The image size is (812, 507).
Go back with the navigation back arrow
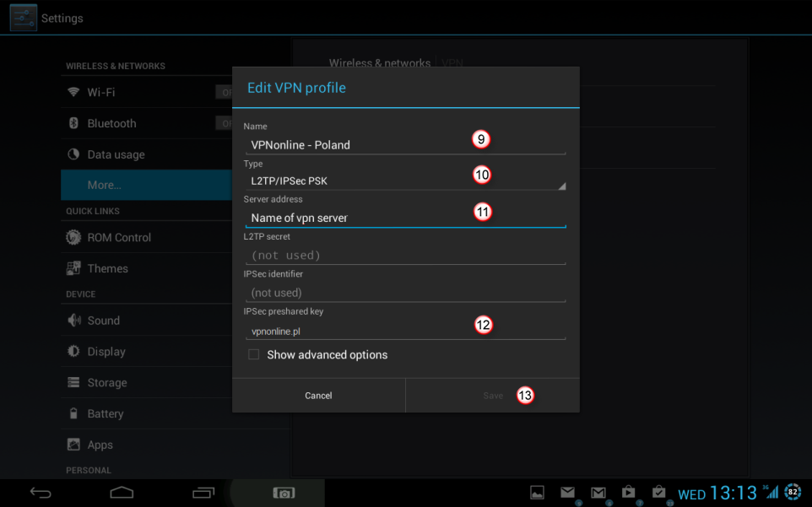41,493
